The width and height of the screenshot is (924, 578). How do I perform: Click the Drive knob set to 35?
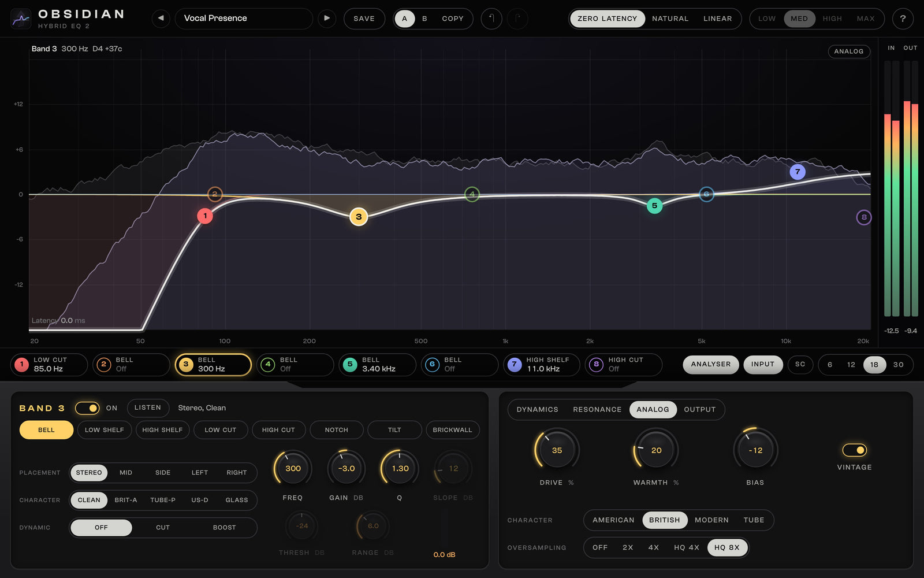click(x=557, y=450)
